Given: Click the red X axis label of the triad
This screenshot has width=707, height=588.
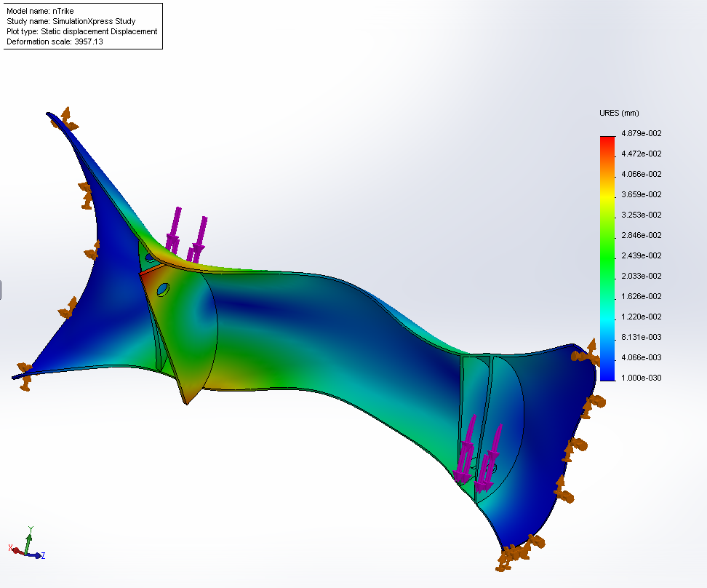Looking at the screenshot, I should (10, 548).
